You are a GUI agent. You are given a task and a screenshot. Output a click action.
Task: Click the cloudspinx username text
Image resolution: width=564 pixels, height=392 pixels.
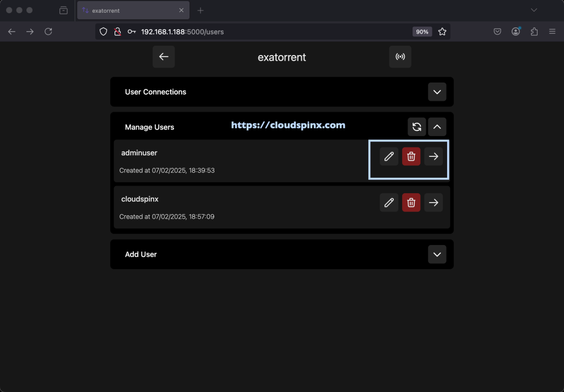click(x=139, y=199)
